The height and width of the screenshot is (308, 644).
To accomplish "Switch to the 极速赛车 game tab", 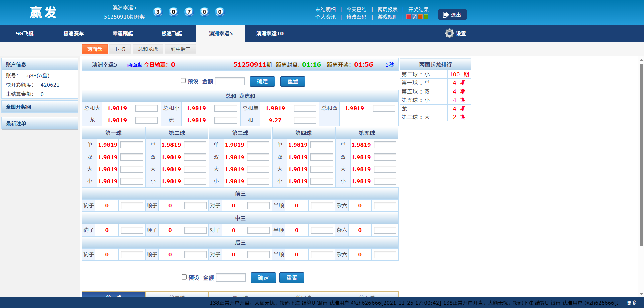I will coord(73,33).
